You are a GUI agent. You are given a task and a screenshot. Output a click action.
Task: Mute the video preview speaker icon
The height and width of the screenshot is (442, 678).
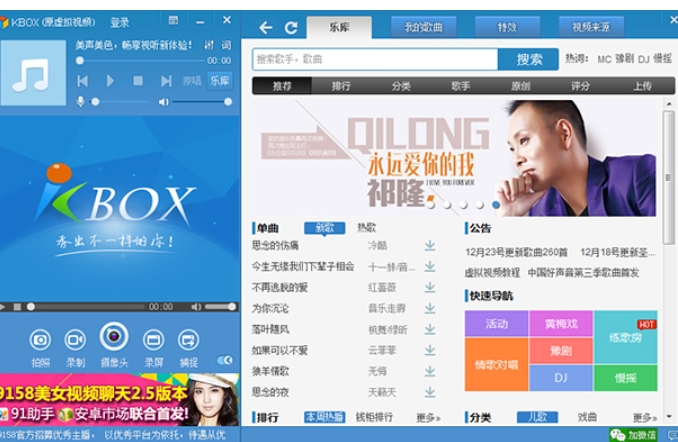click(196, 307)
